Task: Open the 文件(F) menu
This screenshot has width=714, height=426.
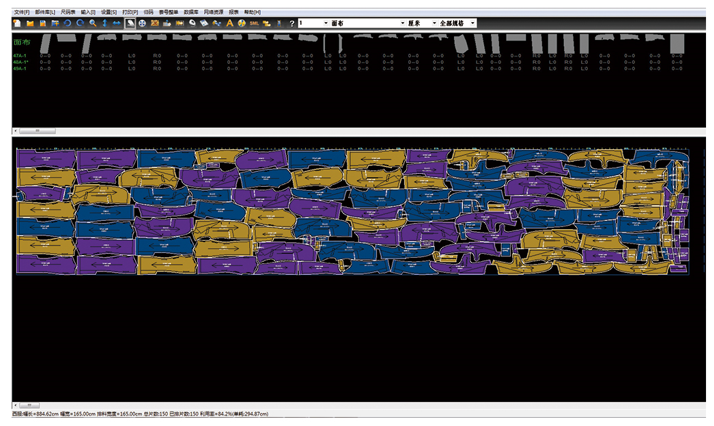Action: pyautogui.click(x=22, y=11)
